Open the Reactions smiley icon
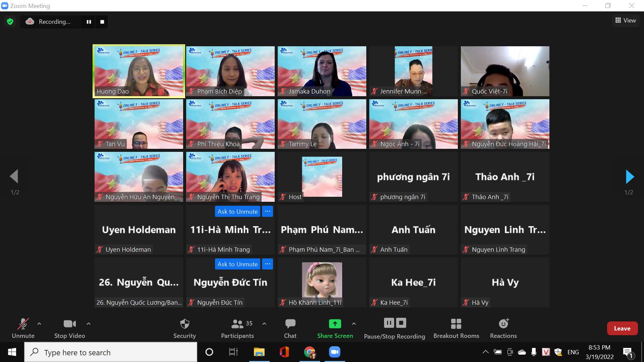 (503, 324)
